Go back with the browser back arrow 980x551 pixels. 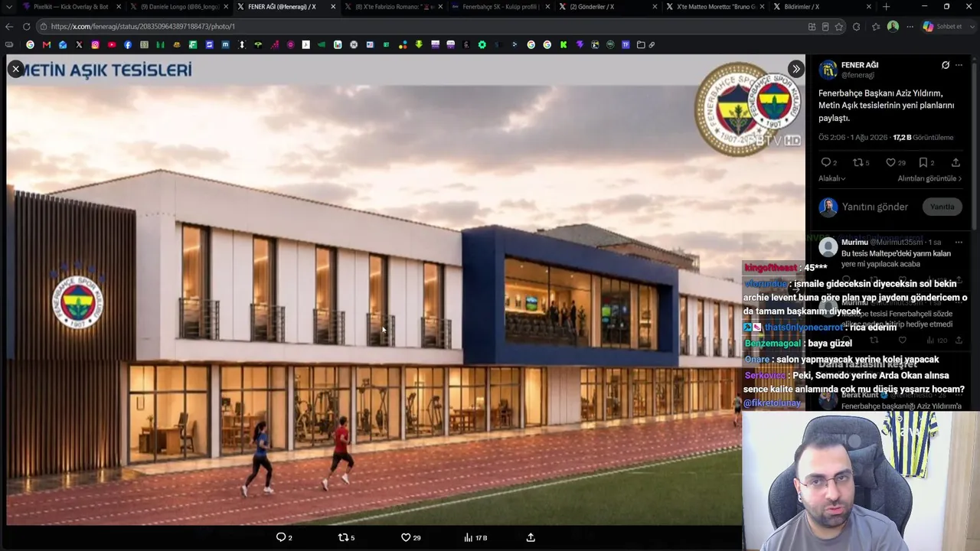[x=9, y=26]
